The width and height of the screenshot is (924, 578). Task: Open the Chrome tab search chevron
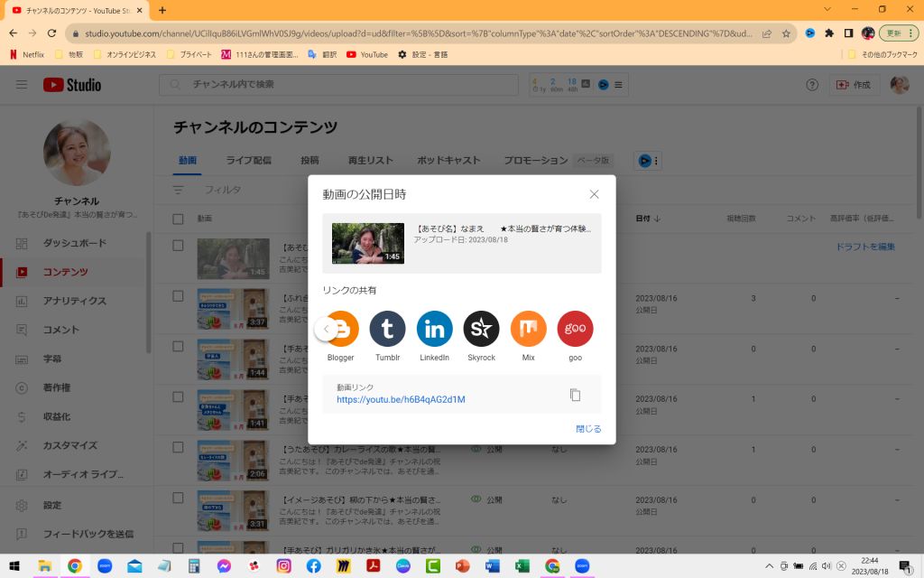point(827,9)
